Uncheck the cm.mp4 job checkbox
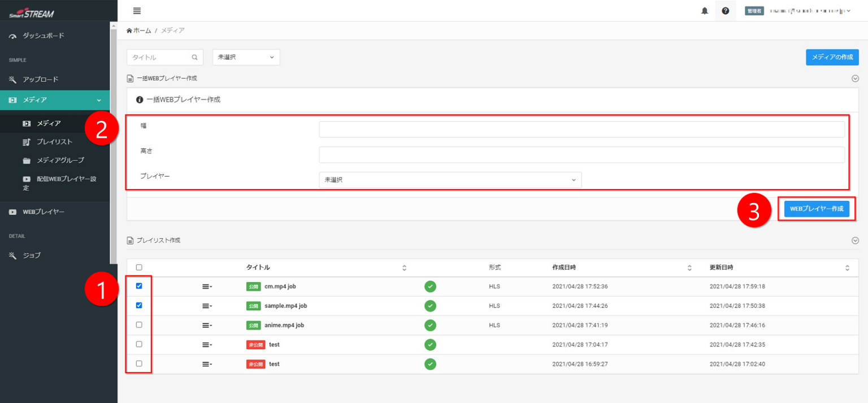The width and height of the screenshot is (868, 403). (139, 286)
